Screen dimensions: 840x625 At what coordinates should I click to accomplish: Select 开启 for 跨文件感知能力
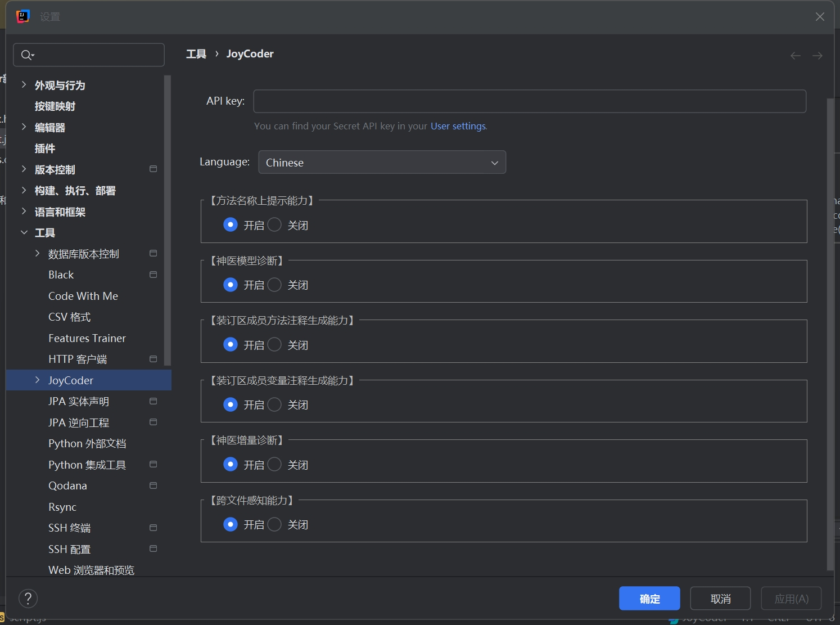tap(231, 524)
